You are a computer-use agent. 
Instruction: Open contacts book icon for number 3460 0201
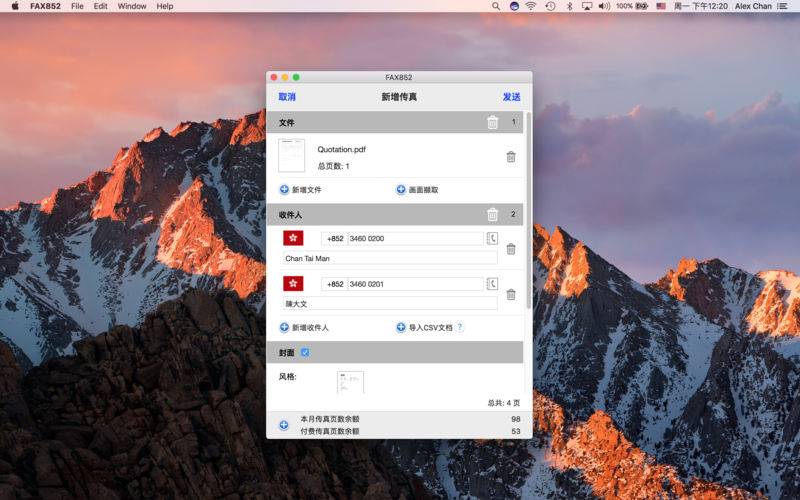click(491, 284)
